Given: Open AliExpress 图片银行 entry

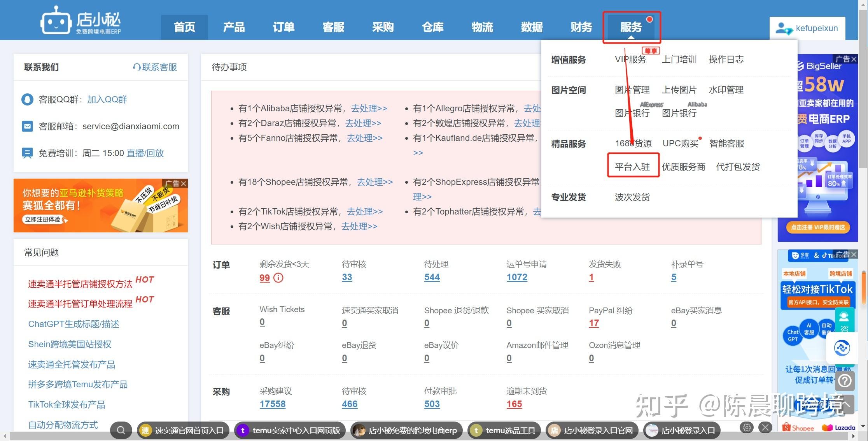Looking at the screenshot, I should click(x=632, y=113).
